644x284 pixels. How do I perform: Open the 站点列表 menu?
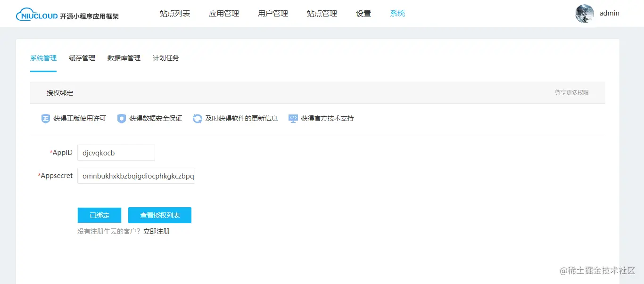click(175, 13)
